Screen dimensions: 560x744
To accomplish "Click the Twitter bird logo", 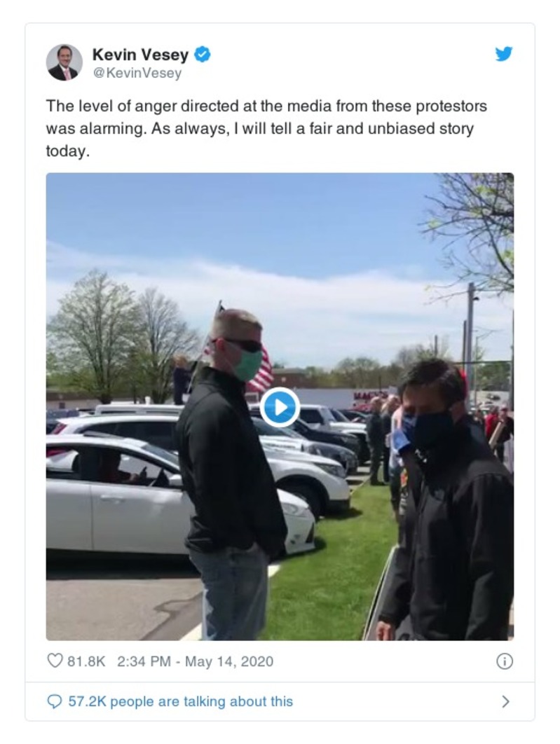I will (x=503, y=54).
